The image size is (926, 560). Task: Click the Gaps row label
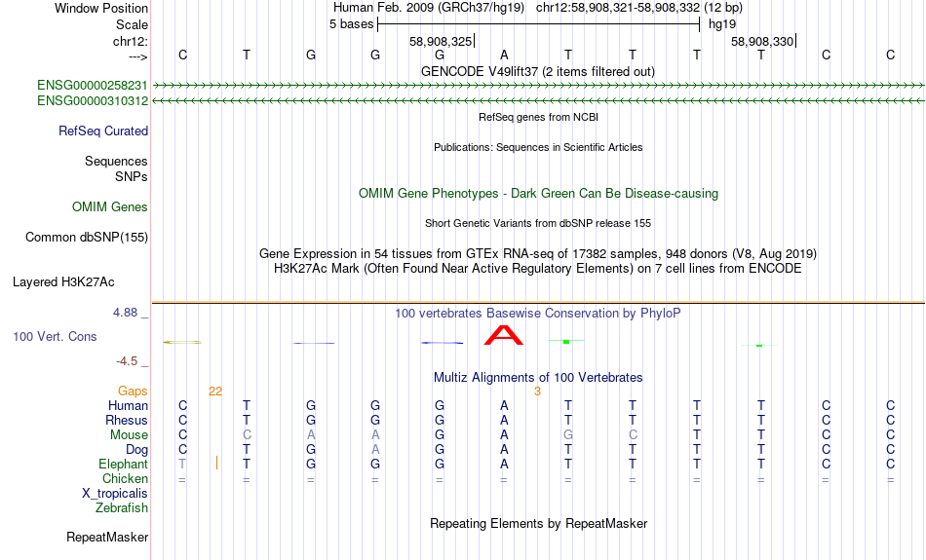[133, 392]
